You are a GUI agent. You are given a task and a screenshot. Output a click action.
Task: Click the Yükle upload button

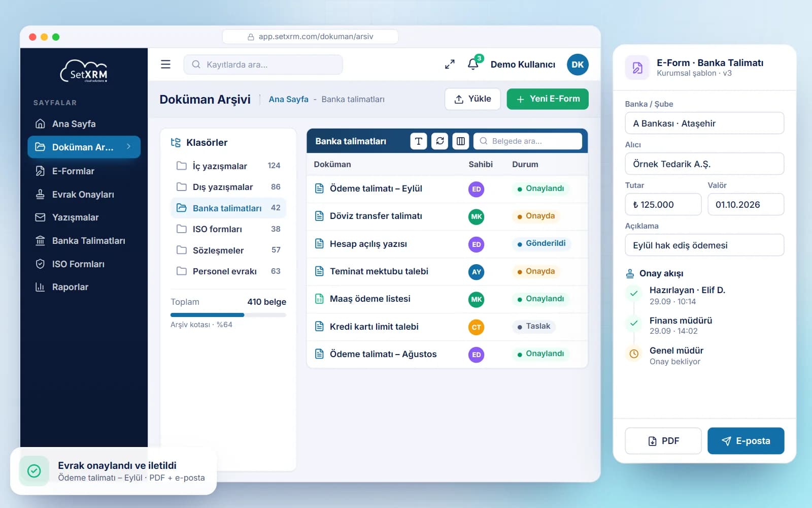(x=472, y=99)
